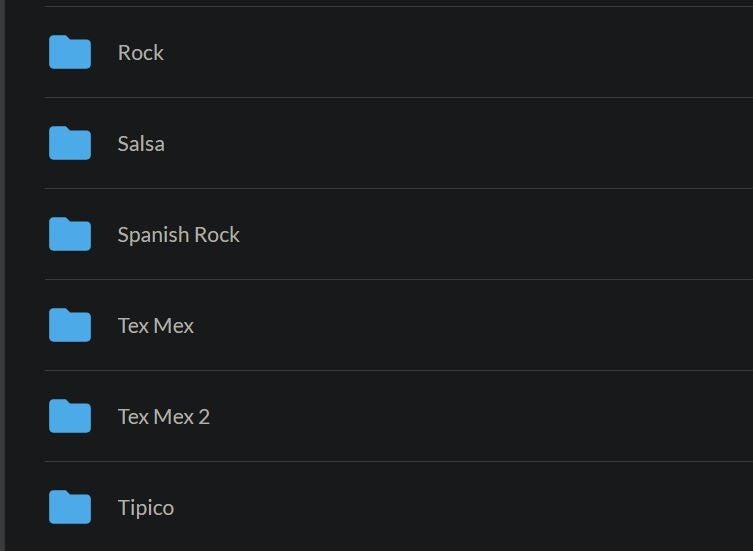
Task: Select the Tipico folder icon
Action: point(70,507)
